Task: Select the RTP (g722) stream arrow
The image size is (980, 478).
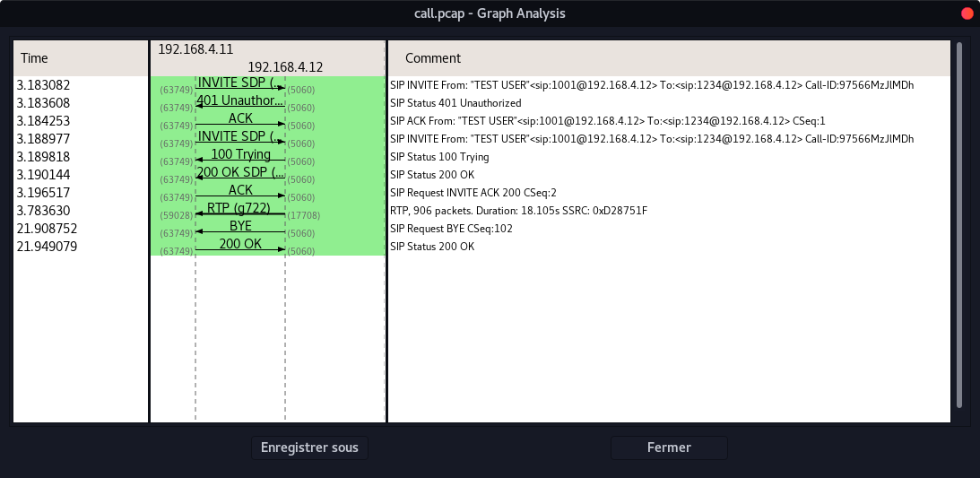Action: (239, 210)
